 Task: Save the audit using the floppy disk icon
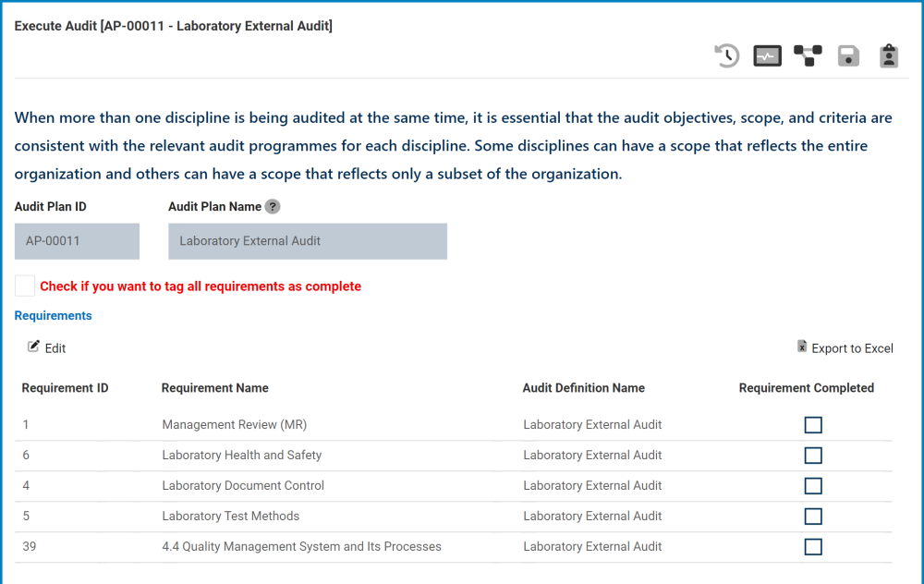(848, 55)
